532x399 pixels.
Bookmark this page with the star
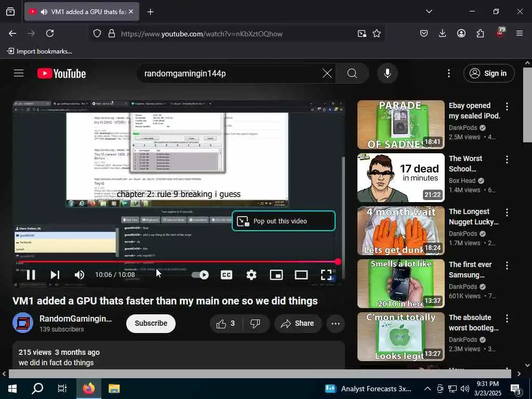point(377,34)
